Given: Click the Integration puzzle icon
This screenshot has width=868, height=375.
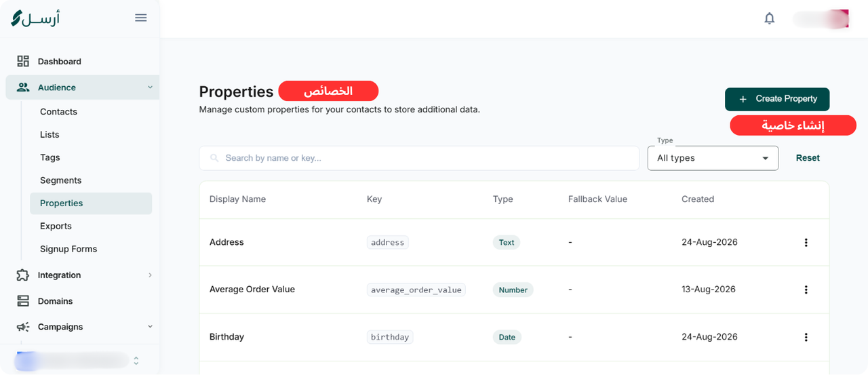Looking at the screenshot, I should (x=23, y=275).
